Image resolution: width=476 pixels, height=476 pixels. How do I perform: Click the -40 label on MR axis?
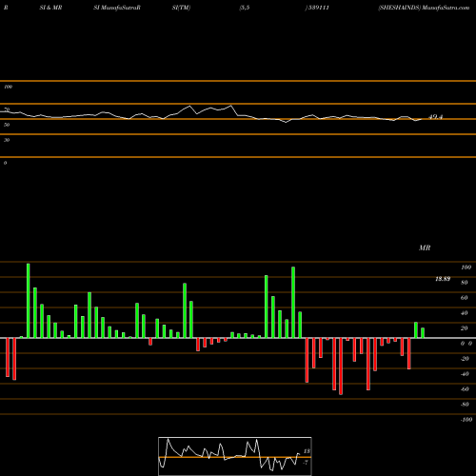(x=465, y=374)
